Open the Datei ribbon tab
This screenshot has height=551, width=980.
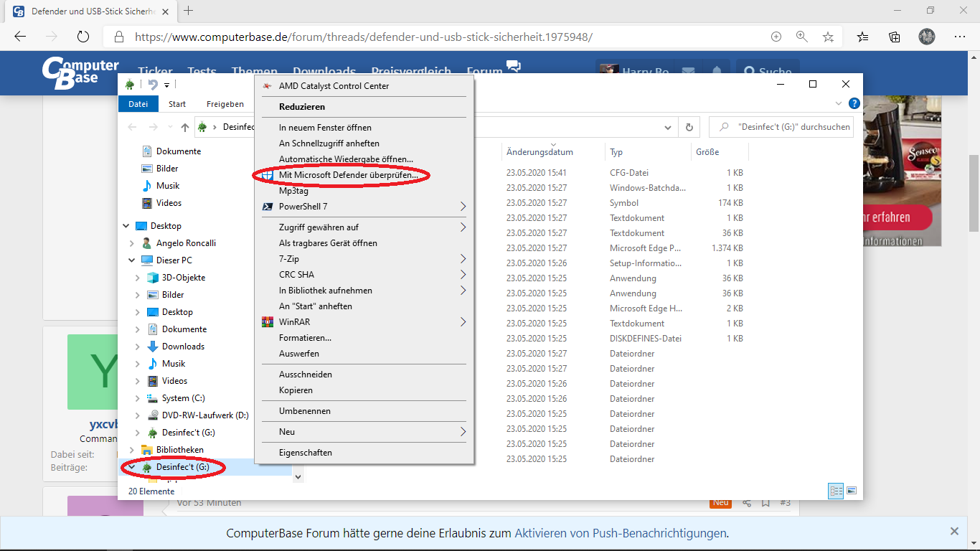pyautogui.click(x=138, y=104)
